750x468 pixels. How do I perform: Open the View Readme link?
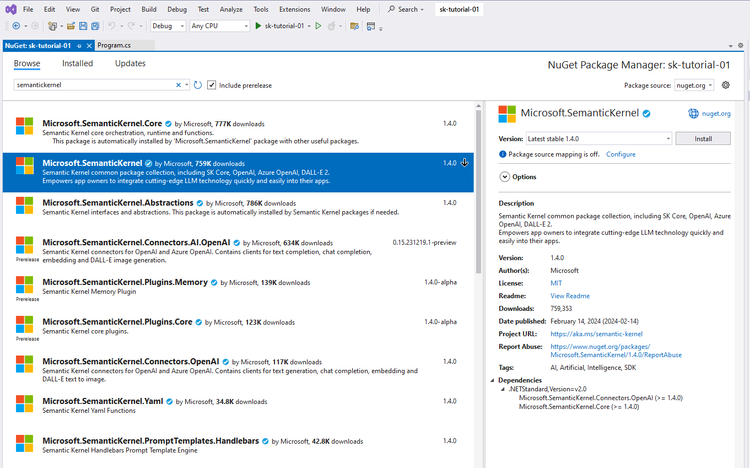(x=570, y=296)
